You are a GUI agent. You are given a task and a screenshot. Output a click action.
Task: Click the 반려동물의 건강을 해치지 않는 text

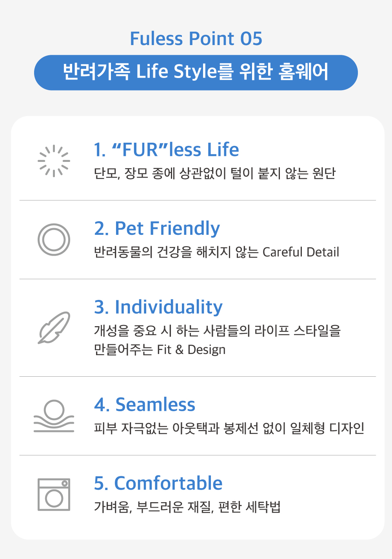point(176,252)
